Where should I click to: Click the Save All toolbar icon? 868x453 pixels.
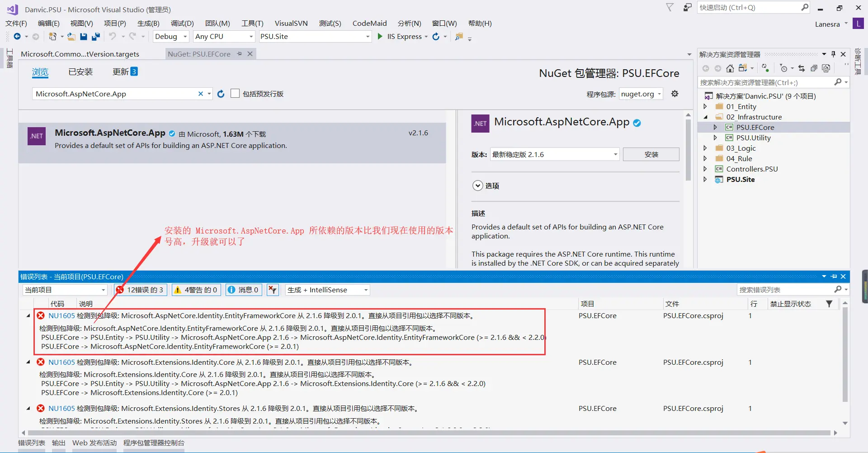[95, 37]
